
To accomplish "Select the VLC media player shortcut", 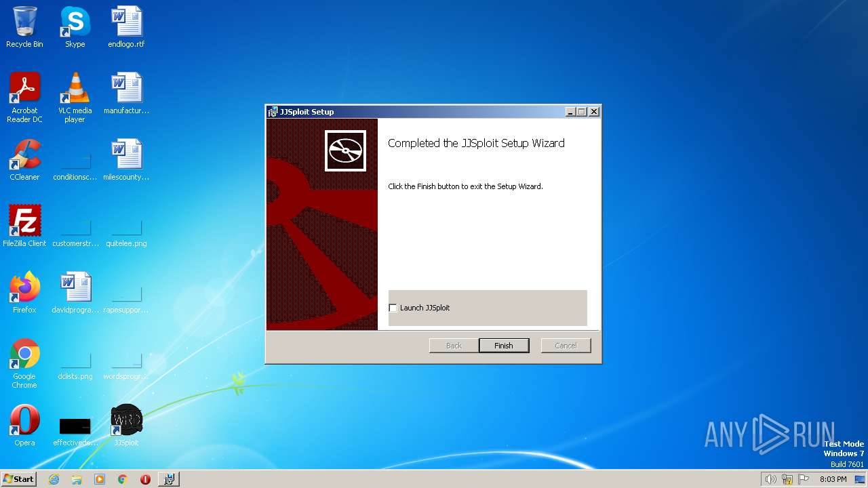I will (75, 98).
